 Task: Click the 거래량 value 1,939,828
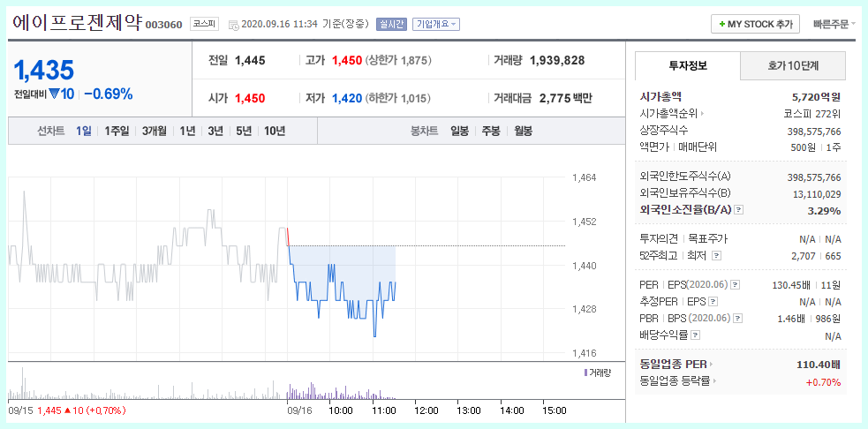[557, 60]
